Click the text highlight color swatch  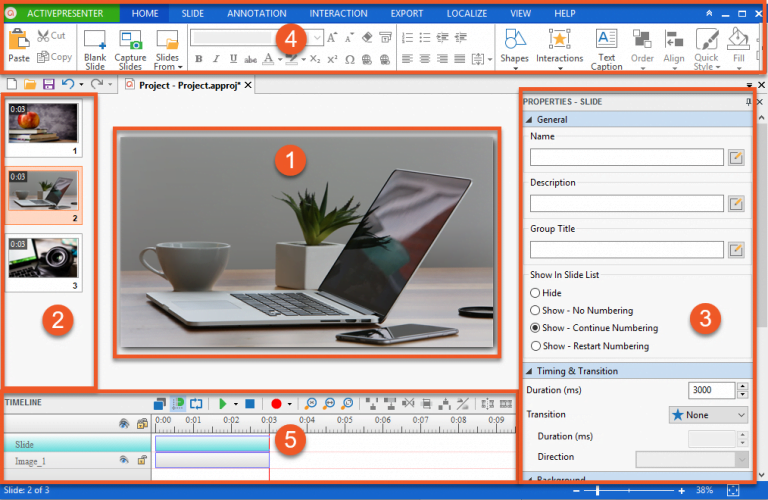pyautogui.click(x=292, y=59)
